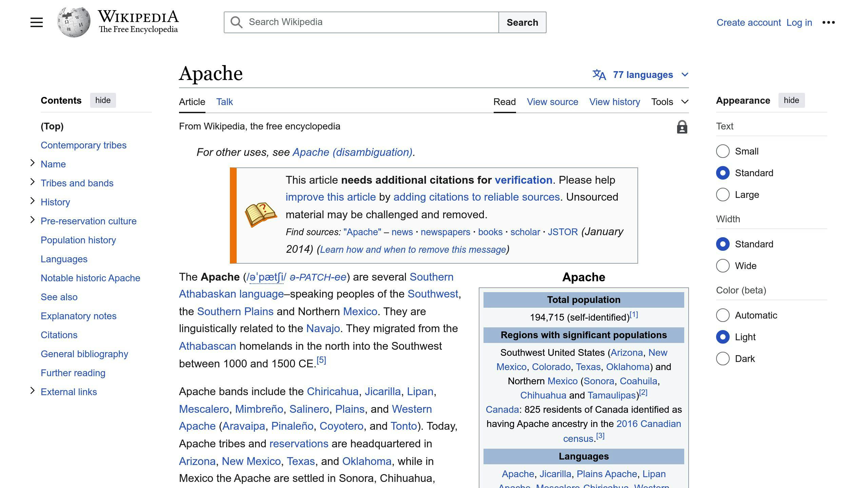Image resolution: width=868 pixels, height=488 pixels.
Task: Click Learn how to remove this message
Action: coord(413,249)
